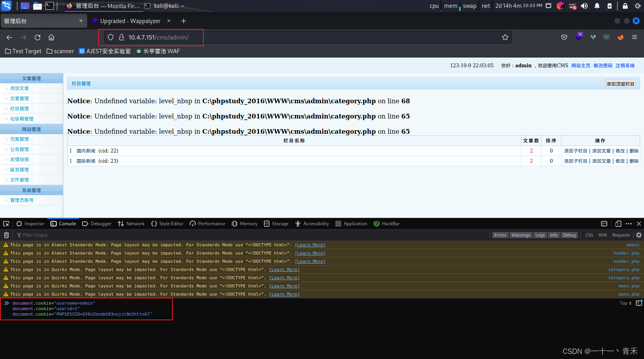Open the AJEST安全实验室 bookmark
The image size is (644, 359).
pyautogui.click(x=105, y=51)
